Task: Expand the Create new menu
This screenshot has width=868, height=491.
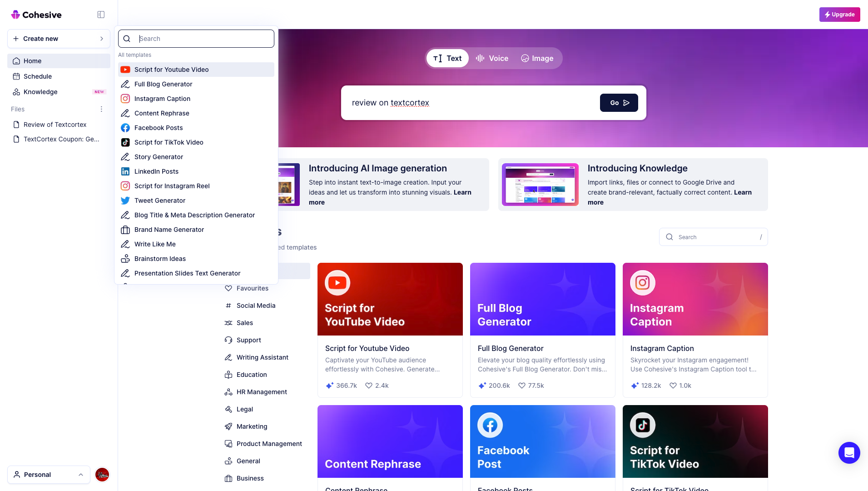Action: point(59,39)
